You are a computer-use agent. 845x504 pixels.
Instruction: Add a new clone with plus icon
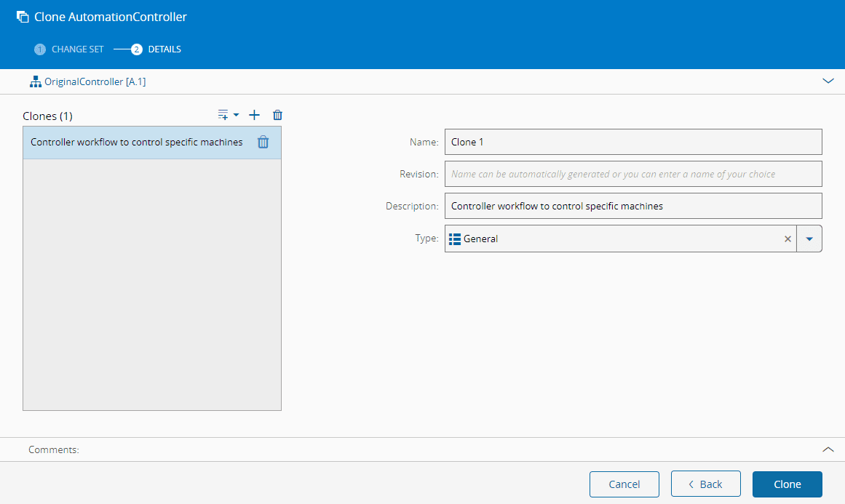click(254, 115)
